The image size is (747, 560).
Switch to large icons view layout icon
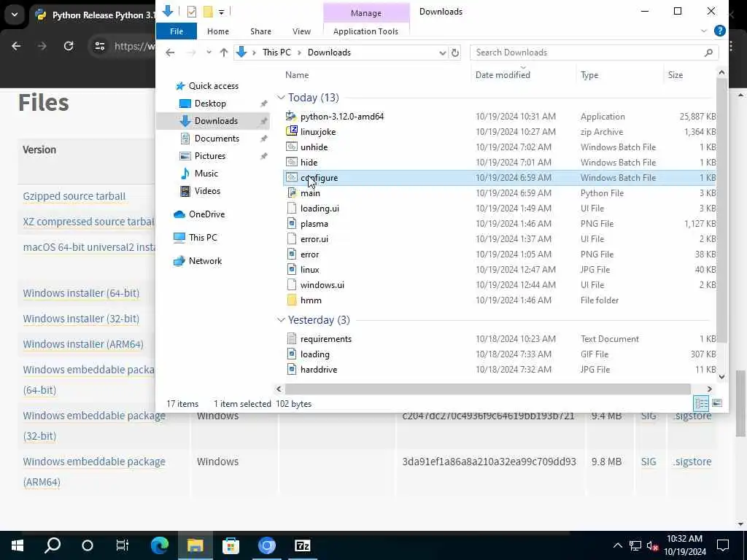pyautogui.click(x=717, y=403)
